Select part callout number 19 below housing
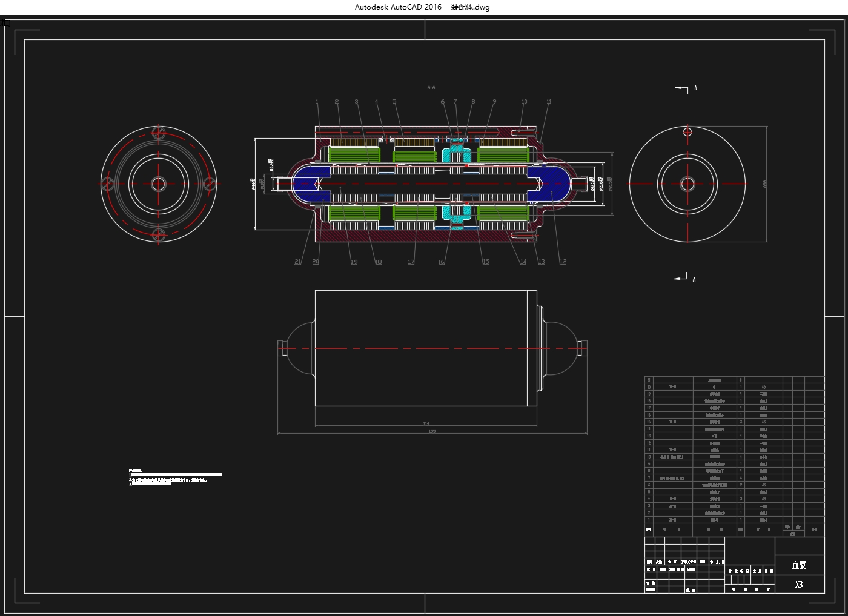This screenshot has height=616, width=848. tap(354, 262)
